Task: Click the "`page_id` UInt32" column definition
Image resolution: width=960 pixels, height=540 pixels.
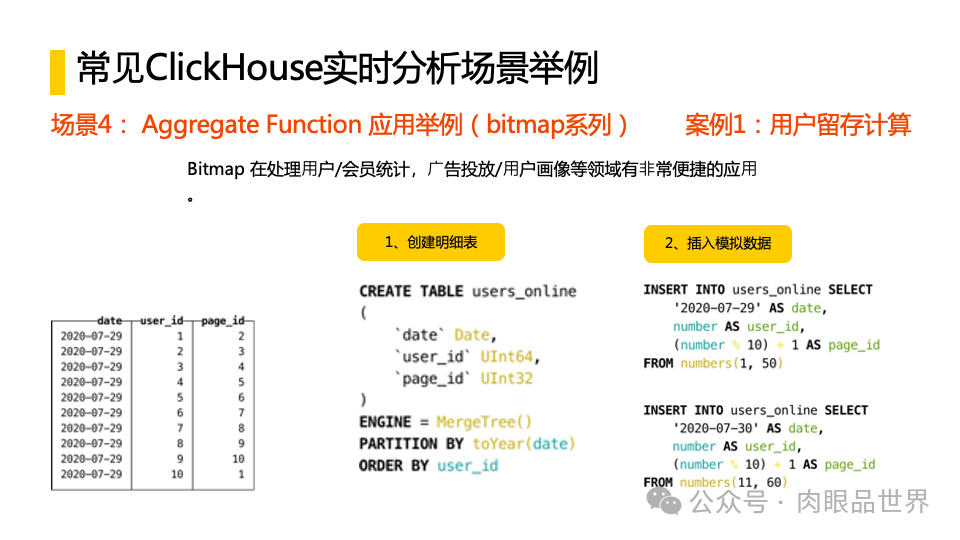Action: click(x=464, y=378)
